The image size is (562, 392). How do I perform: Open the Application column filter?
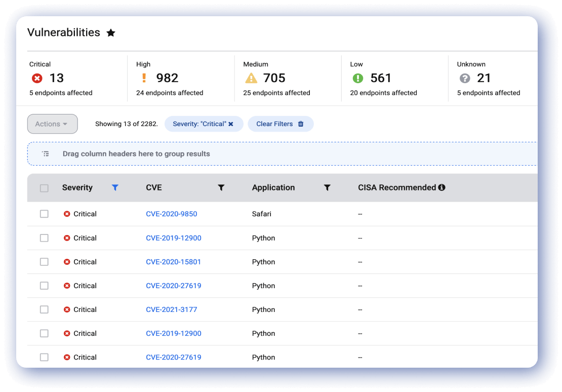pyautogui.click(x=327, y=187)
